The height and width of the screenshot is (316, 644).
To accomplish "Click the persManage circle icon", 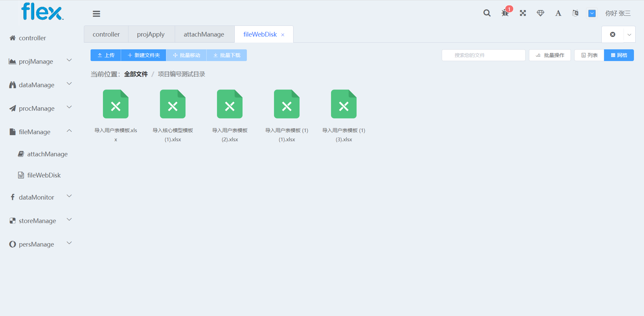I will [x=12, y=244].
